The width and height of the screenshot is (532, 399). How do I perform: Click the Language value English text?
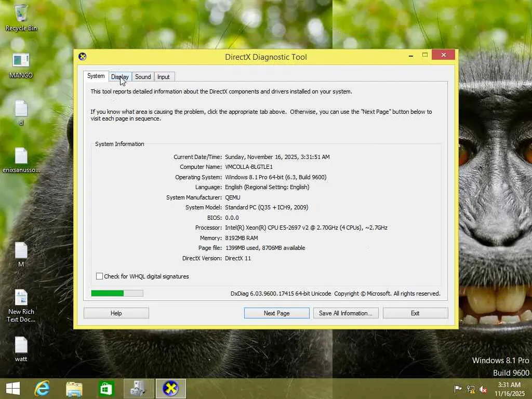(267, 187)
